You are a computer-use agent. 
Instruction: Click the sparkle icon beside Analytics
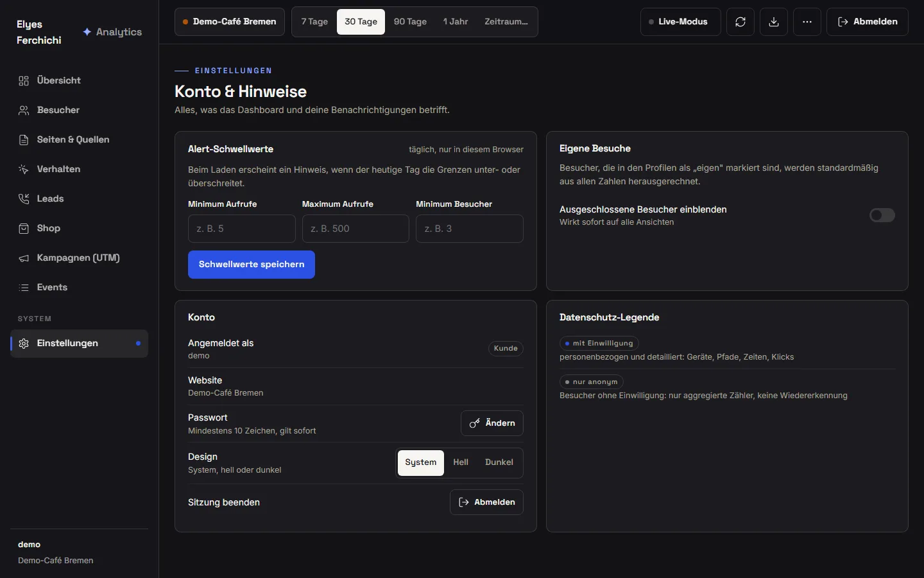[x=87, y=32]
